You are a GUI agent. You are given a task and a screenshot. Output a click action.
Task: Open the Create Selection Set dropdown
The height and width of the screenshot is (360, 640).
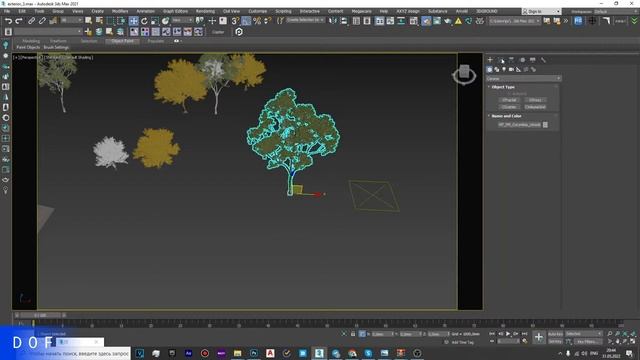tap(305, 20)
